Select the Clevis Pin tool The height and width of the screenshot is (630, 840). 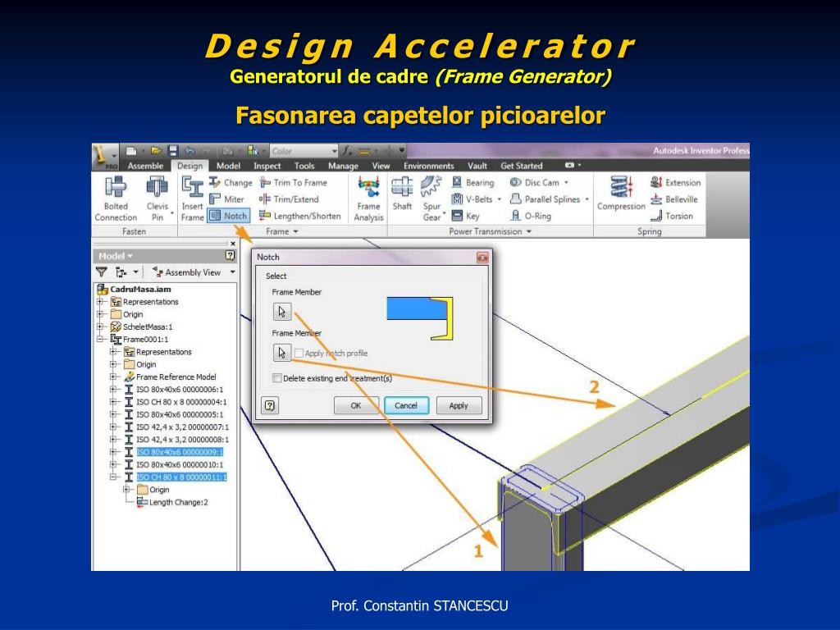tap(157, 199)
